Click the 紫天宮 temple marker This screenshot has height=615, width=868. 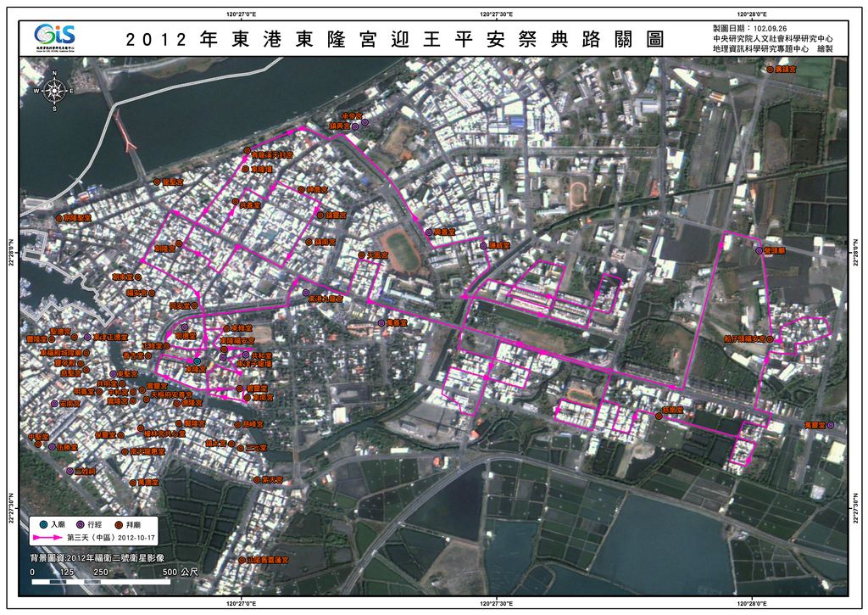click(257, 479)
